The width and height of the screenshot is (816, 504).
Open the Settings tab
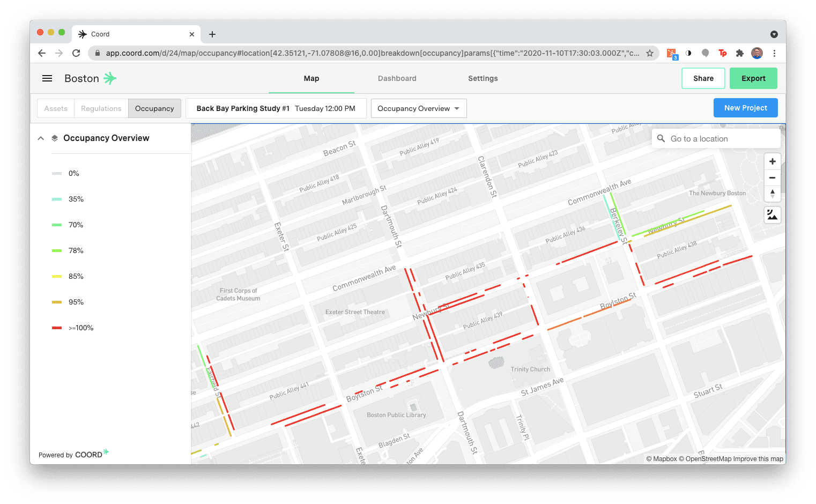[483, 78]
